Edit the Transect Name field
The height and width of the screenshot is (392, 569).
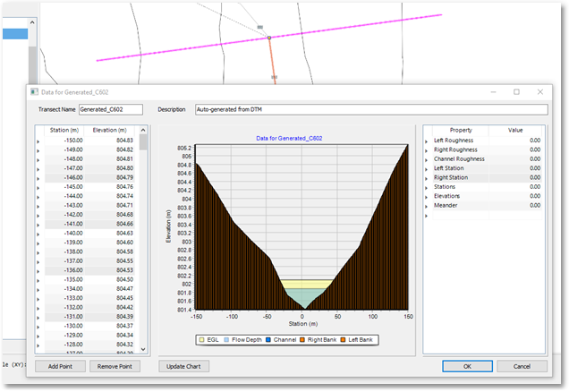tap(111, 109)
